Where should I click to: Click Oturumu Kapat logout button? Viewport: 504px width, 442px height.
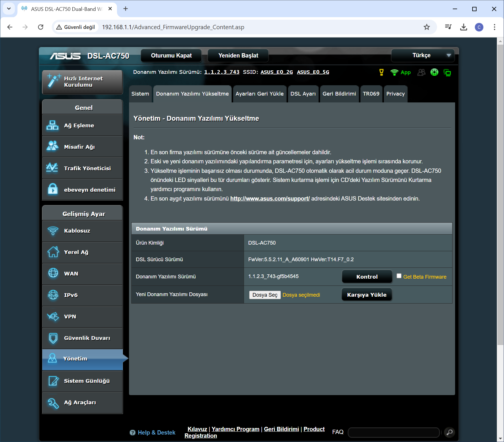tap(171, 56)
